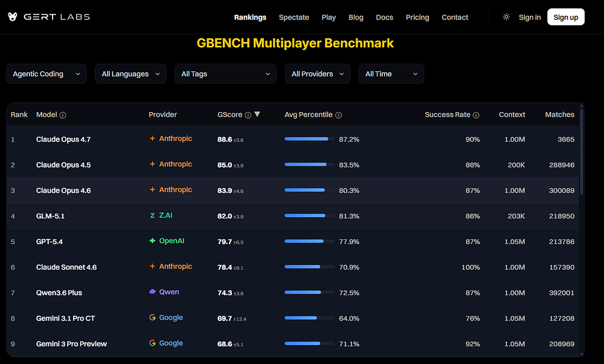This screenshot has width=604, height=364.
Task: Click the Google icon in Gemini 3 Pro Preview row
Action: coord(153,343)
